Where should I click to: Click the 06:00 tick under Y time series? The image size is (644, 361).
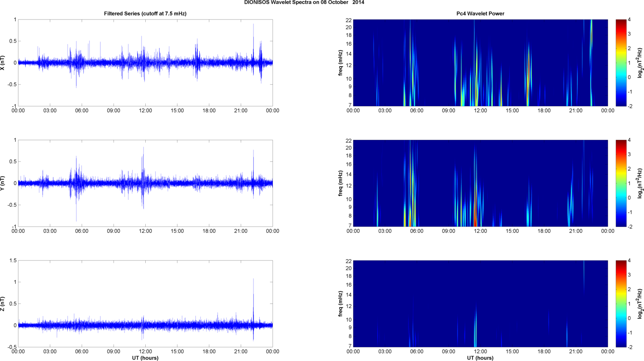coord(82,231)
